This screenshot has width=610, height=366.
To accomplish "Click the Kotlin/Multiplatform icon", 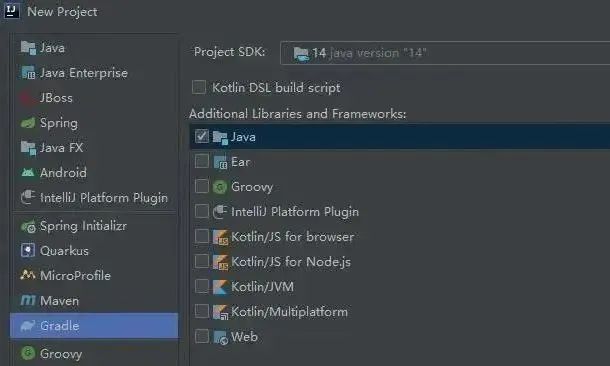I will (220, 312).
